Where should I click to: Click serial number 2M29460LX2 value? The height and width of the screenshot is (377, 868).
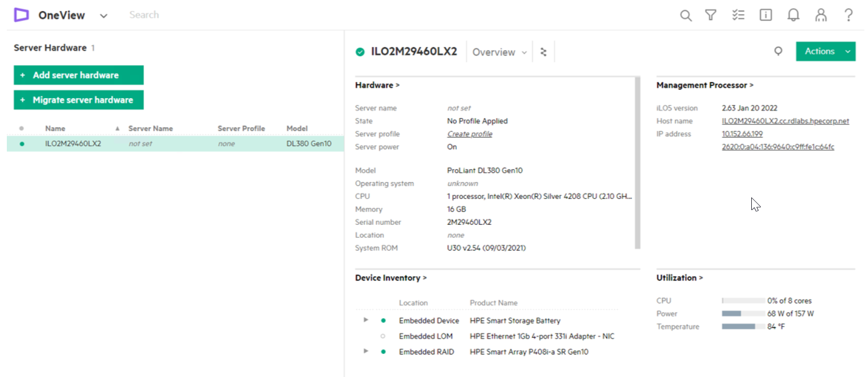(x=469, y=222)
